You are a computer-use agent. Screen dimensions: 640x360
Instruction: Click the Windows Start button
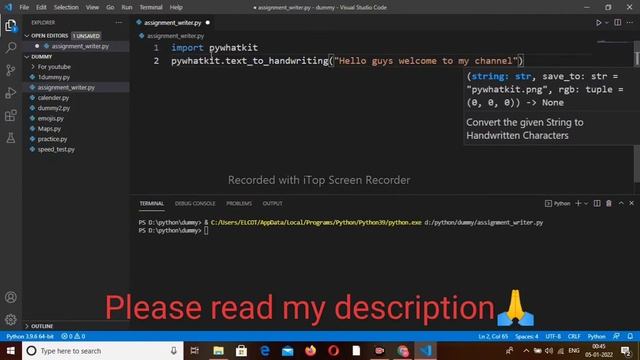[11, 351]
